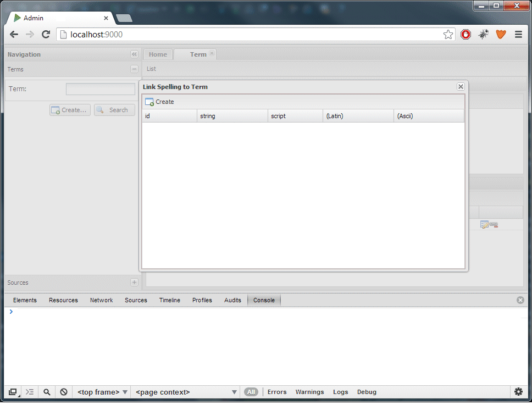
Task: Open the top frame dropdown in DevTools
Action: pos(102,392)
